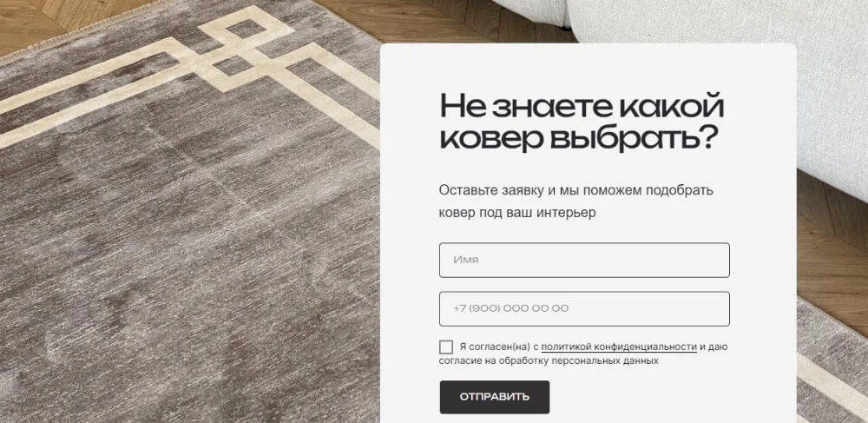Image resolution: width=868 pixels, height=423 pixels.
Task: Click the согласие на обработку персональных данных line
Action: coord(549,361)
